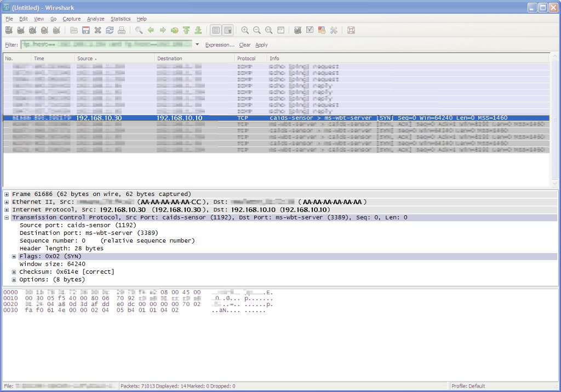Open a capture file via folder icon

(x=74, y=31)
